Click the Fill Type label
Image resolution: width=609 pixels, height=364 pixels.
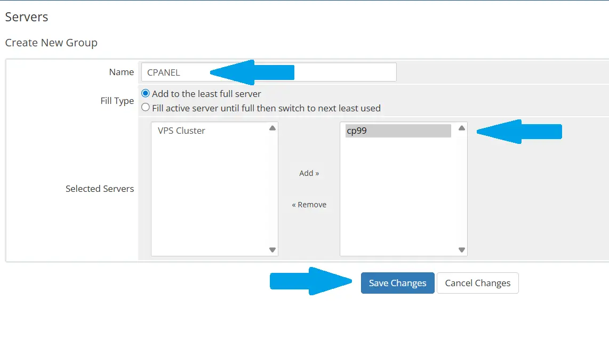click(x=117, y=101)
